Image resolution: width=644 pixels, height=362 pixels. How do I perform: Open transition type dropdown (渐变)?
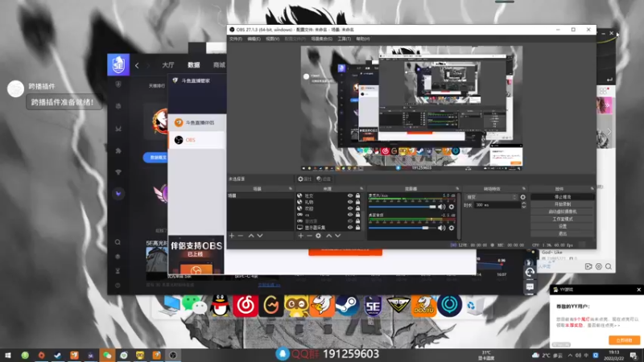click(x=491, y=197)
